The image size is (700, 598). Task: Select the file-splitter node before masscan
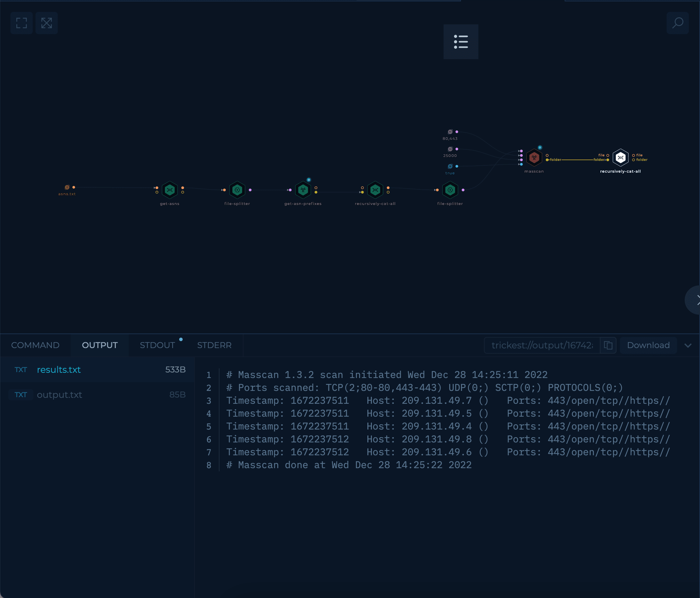450,190
